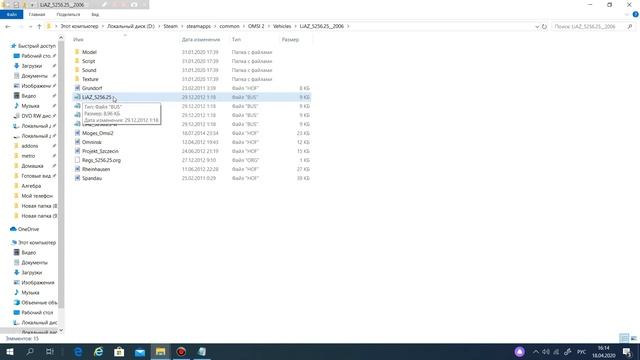The image size is (640, 360).
Task: Click the search box for LiAZ_5256.25__2006
Action: pos(593,26)
